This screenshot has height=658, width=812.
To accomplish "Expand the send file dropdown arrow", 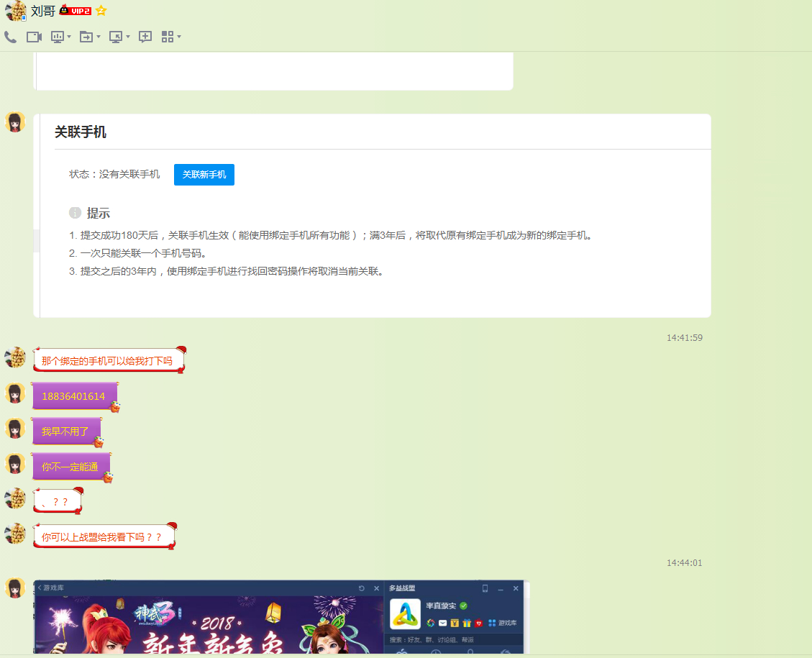I will point(99,37).
